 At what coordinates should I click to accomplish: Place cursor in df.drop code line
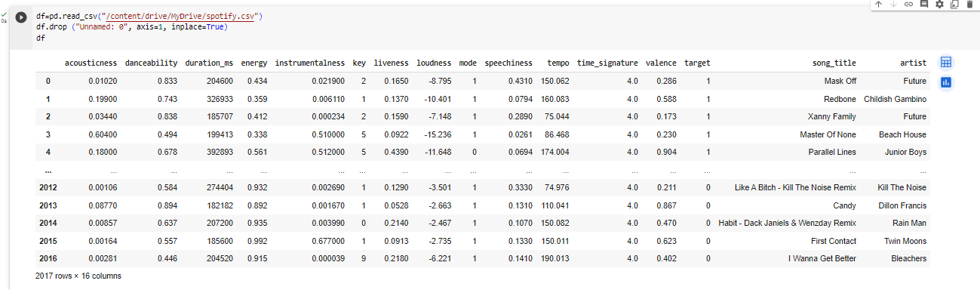coord(131,26)
